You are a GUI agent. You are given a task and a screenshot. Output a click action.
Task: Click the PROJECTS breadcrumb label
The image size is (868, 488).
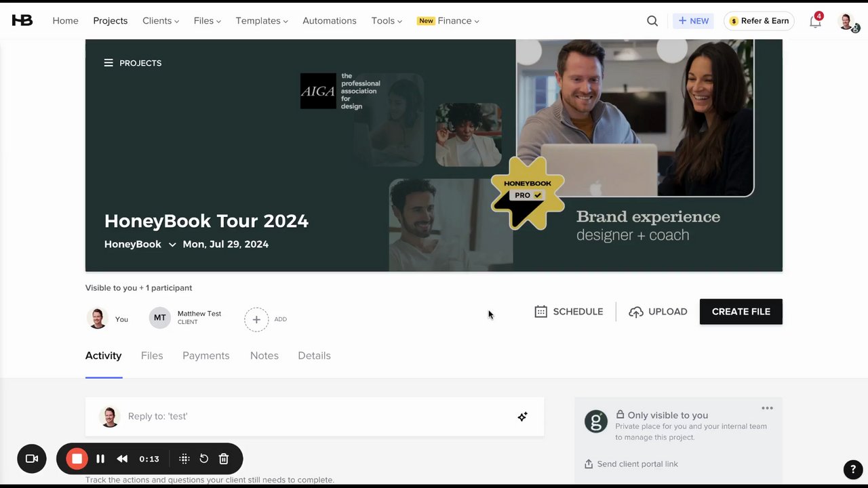pos(140,63)
